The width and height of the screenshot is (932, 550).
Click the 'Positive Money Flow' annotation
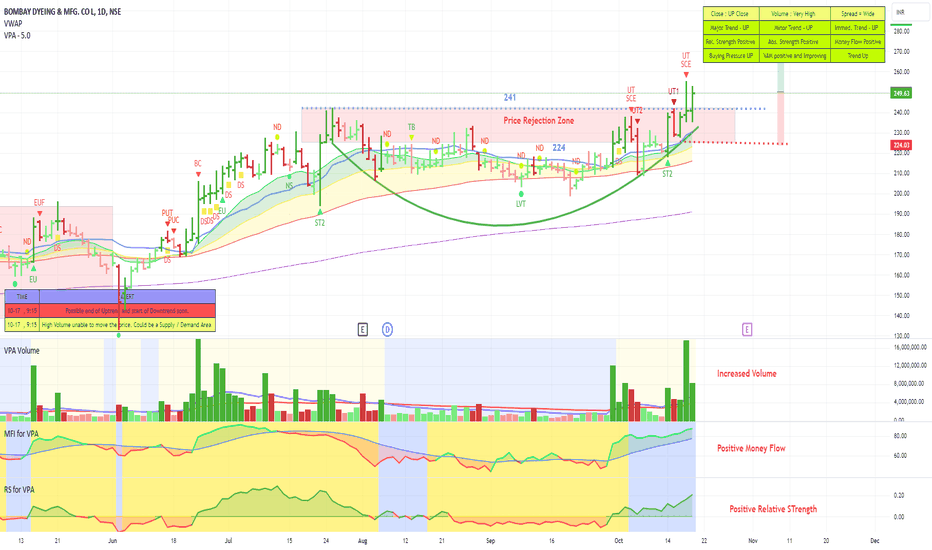pyautogui.click(x=751, y=448)
